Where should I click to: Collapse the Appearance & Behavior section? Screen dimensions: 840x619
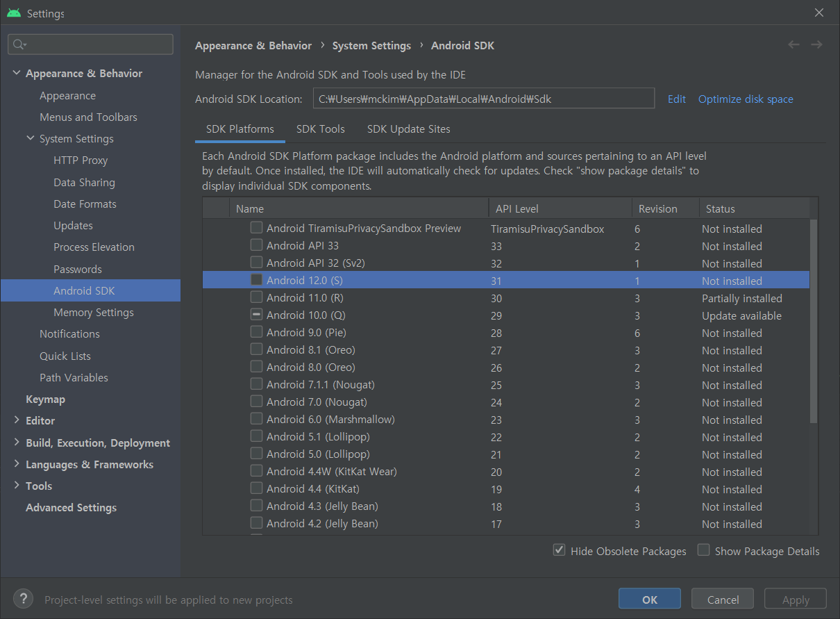17,73
